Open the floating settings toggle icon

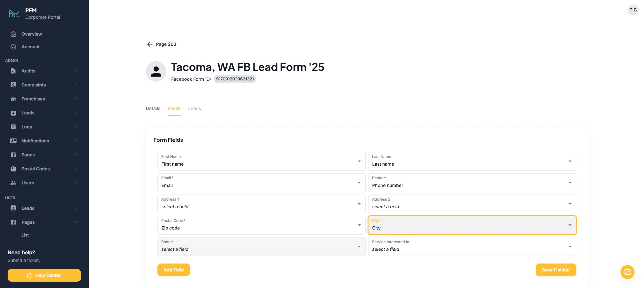627,272
